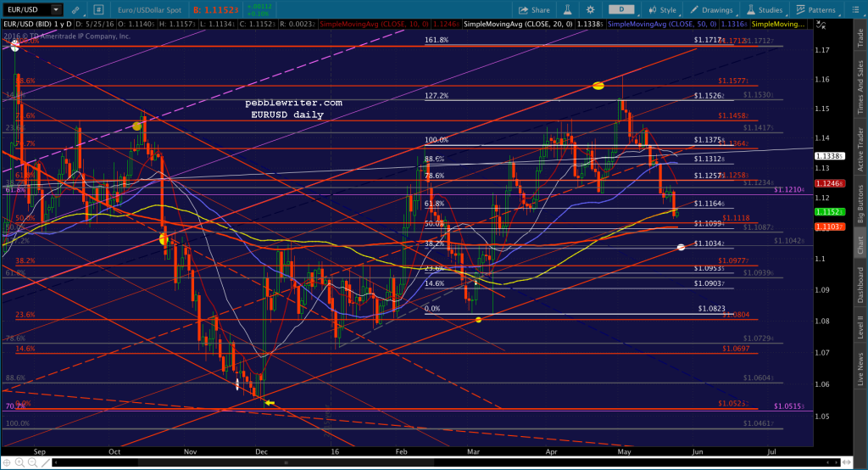Screen dimensions: 868x470
Task: Click the white 1.1338 price bubble
Action: tap(829, 156)
